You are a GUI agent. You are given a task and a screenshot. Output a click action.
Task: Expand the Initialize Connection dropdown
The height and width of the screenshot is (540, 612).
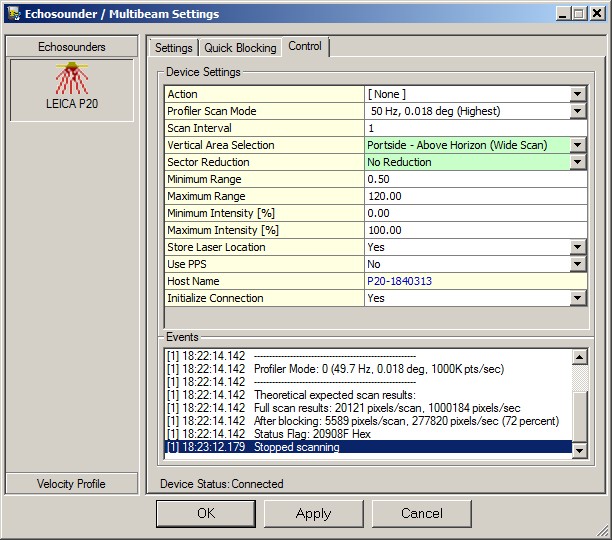(x=577, y=298)
